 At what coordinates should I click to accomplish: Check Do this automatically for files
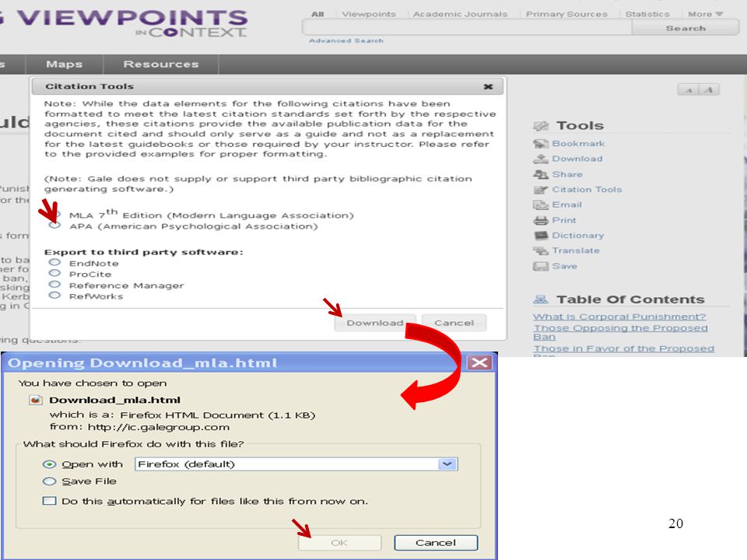[x=49, y=501]
